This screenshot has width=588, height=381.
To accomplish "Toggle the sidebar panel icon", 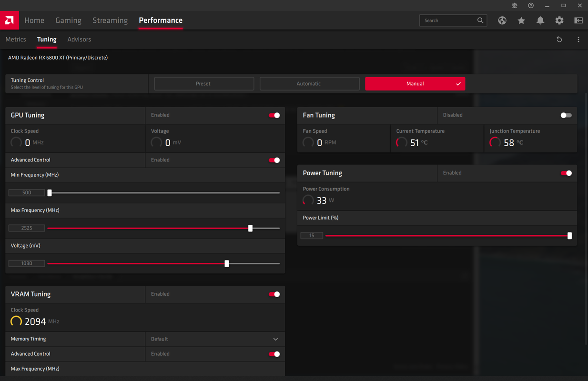I will [x=578, y=20].
